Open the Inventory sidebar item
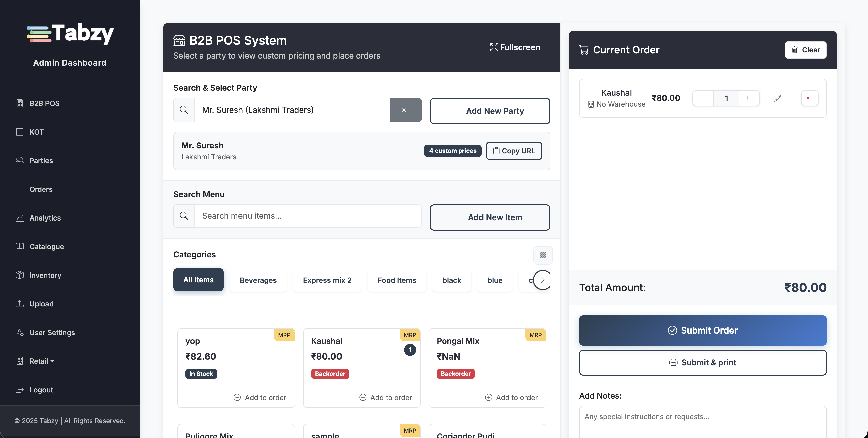The height and width of the screenshot is (438, 868). 45,275
